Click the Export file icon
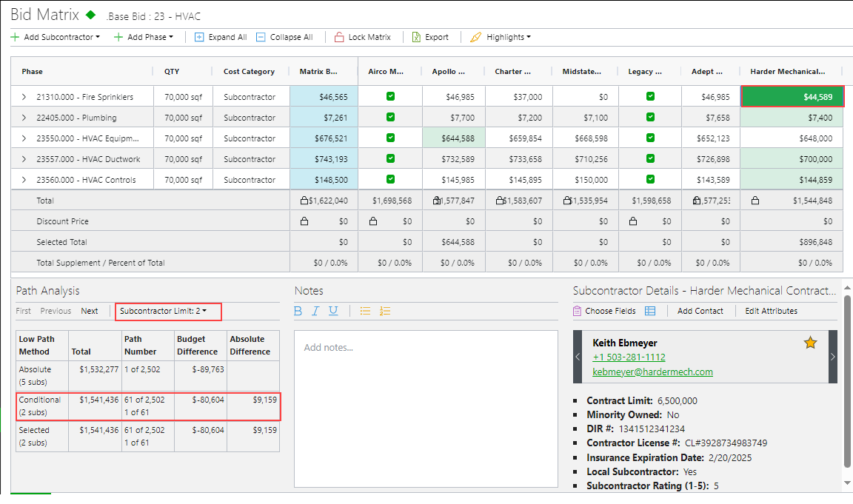 click(x=417, y=37)
